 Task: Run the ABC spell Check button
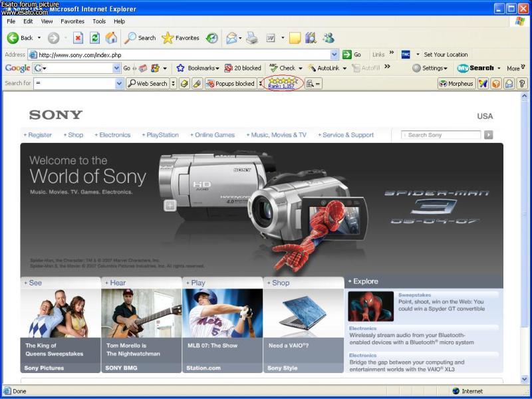282,68
